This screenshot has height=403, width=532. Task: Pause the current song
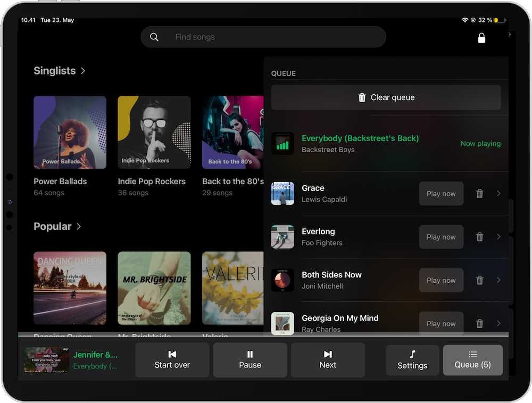(x=250, y=360)
